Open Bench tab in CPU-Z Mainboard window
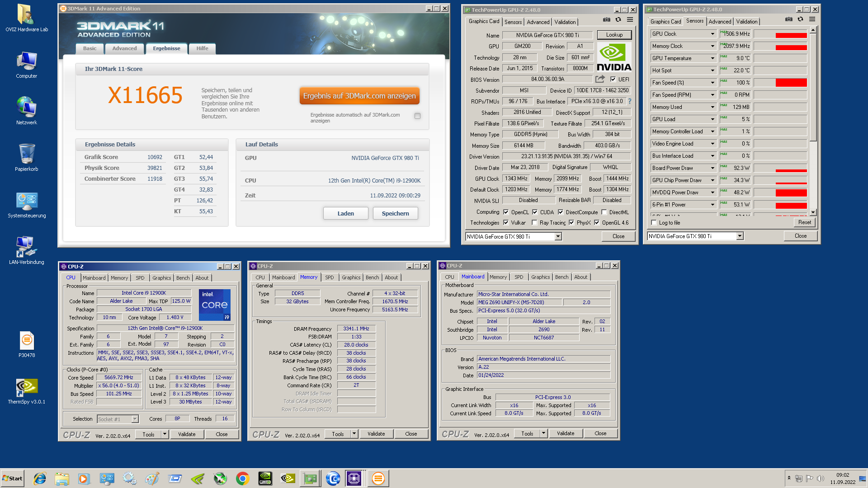The width and height of the screenshot is (868, 488). [x=562, y=277]
